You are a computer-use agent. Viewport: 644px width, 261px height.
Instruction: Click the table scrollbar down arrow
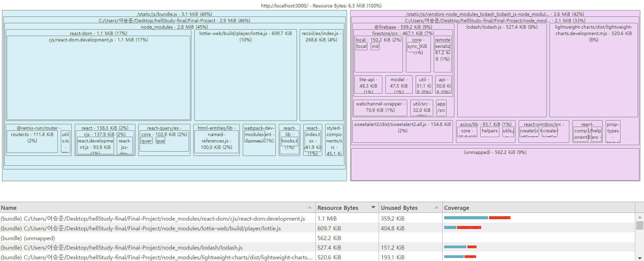point(640,258)
